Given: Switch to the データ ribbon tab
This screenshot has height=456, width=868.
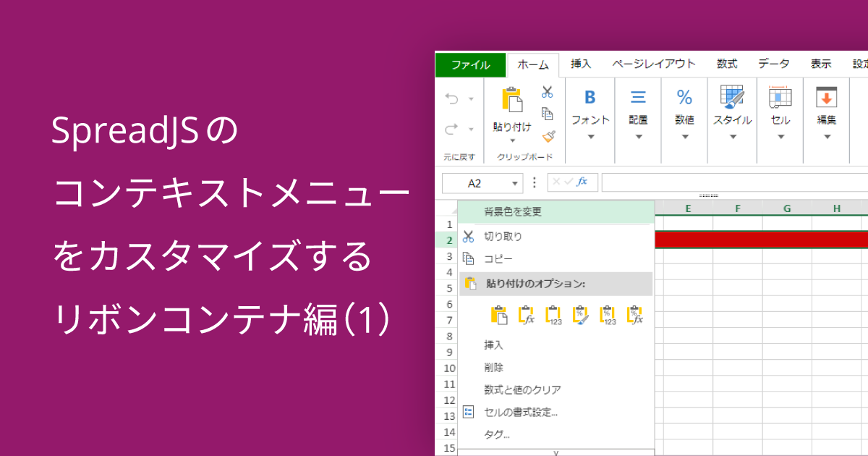Looking at the screenshot, I should point(773,64).
